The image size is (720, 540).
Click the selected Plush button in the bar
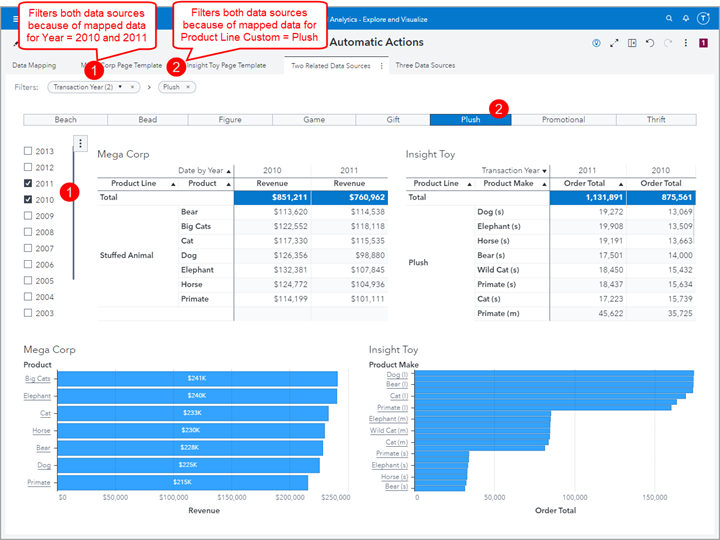tap(471, 120)
